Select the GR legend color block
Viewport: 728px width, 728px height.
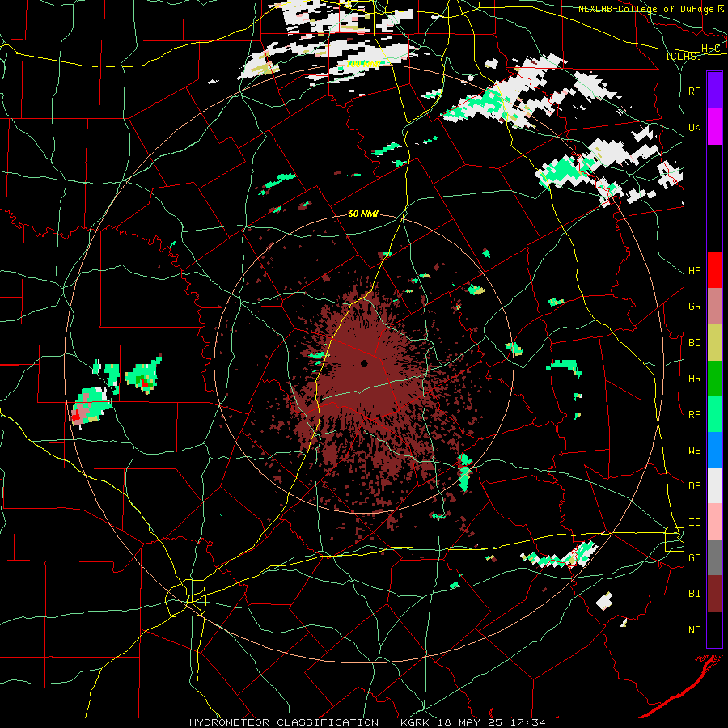(714, 307)
